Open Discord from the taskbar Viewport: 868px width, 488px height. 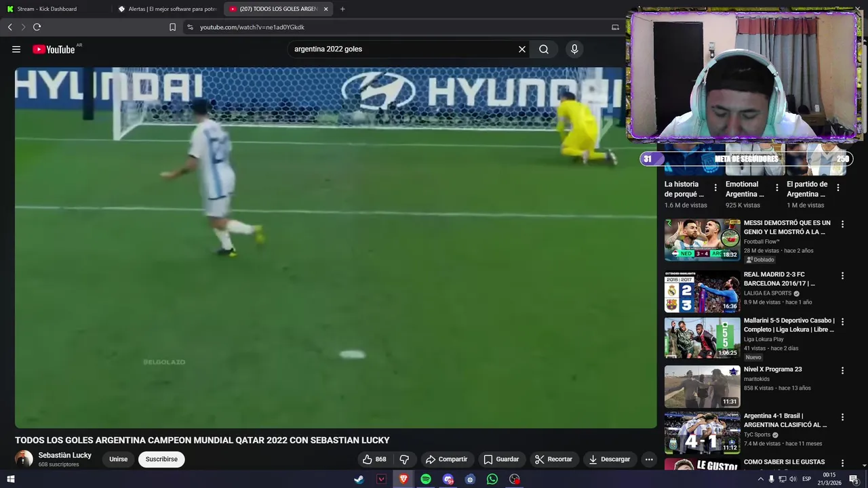click(x=448, y=479)
